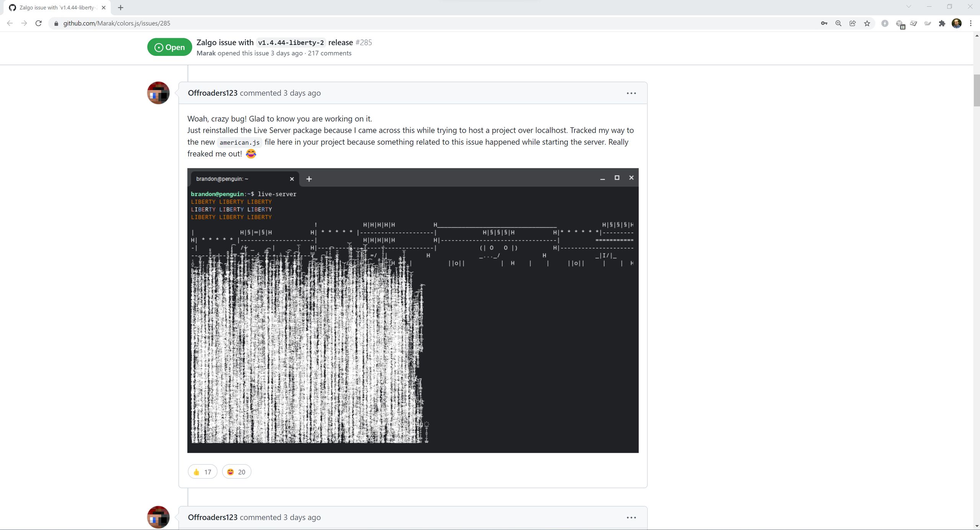
Task: Toggle the thumbs up reaction with 17
Action: coord(203,472)
